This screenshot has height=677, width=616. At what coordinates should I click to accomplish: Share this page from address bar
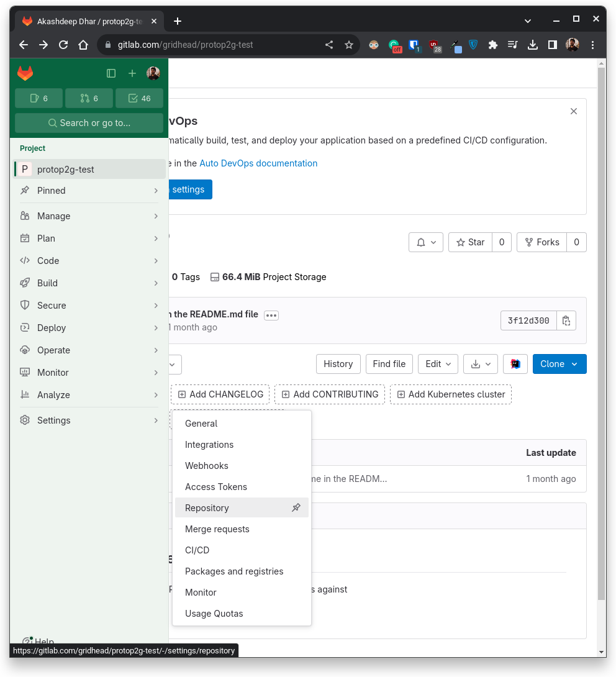click(x=329, y=45)
